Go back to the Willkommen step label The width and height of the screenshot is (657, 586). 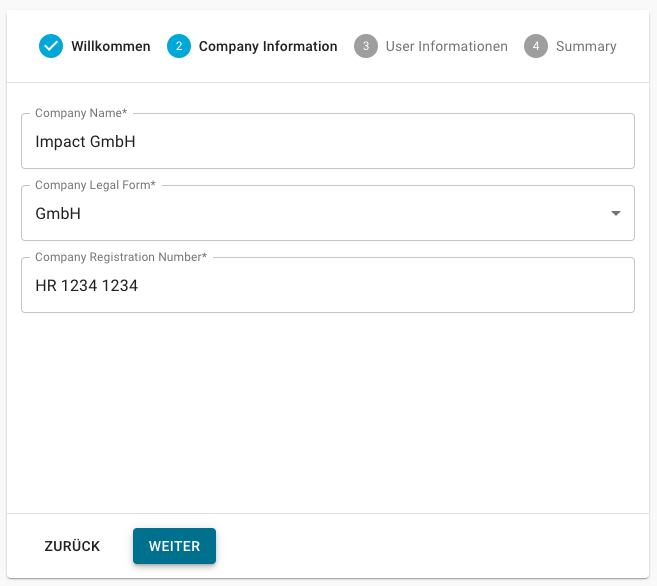111,46
